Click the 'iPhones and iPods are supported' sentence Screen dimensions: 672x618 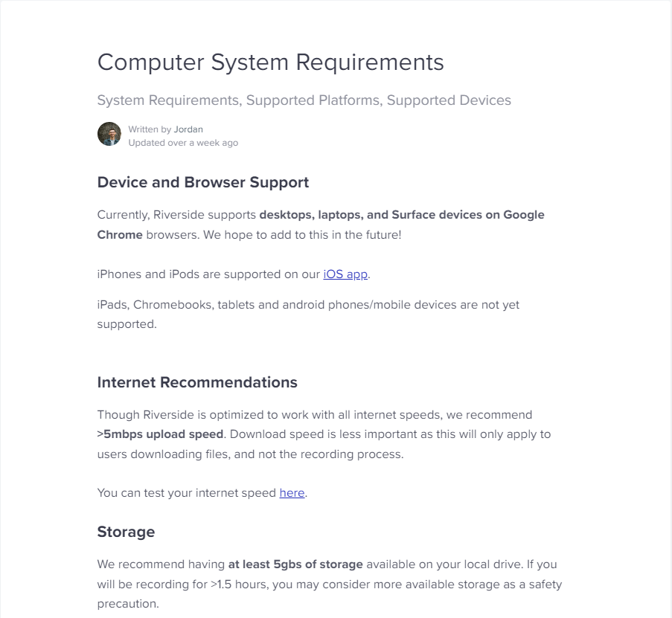pyautogui.click(x=234, y=274)
